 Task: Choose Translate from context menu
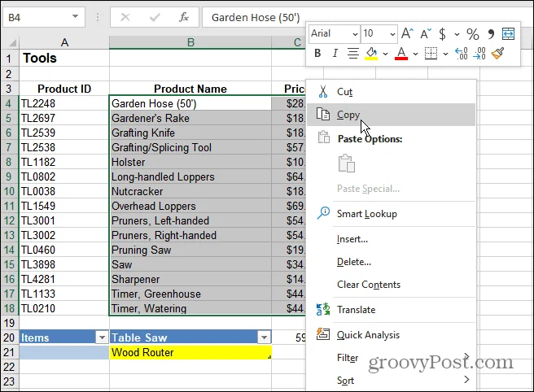click(x=391, y=310)
